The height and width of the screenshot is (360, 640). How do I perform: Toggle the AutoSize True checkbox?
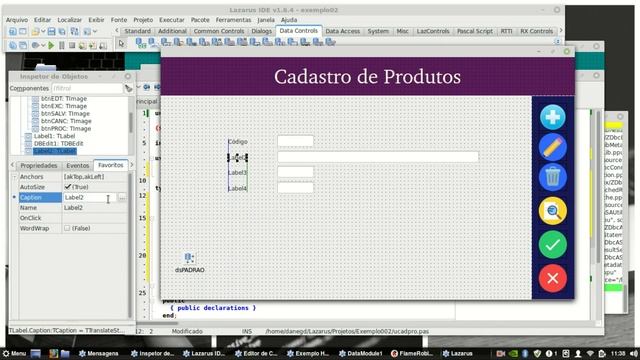click(68, 187)
